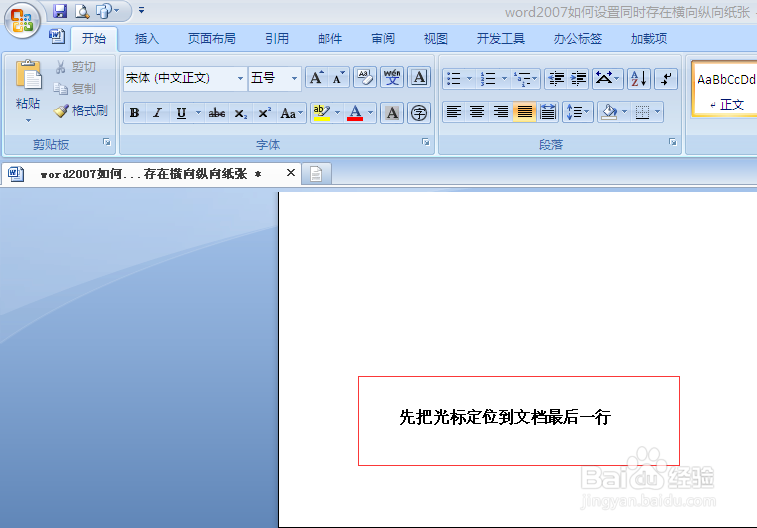
Task: Click 剪切 cut button
Action: coord(76,67)
